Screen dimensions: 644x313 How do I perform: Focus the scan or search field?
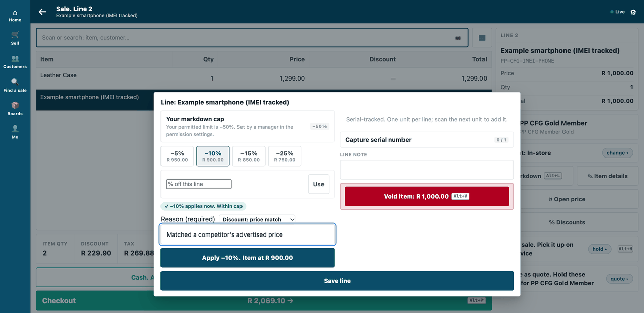pos(252,38)
